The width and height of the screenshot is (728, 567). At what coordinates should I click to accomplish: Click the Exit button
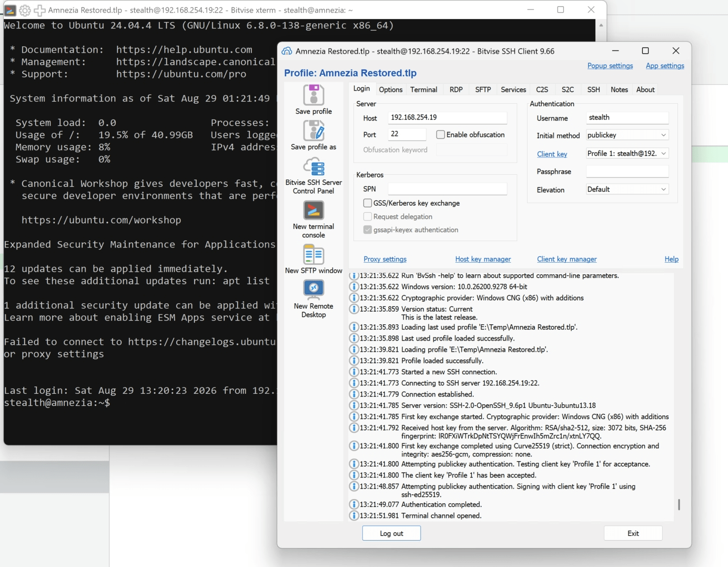[x=633, y=533]
